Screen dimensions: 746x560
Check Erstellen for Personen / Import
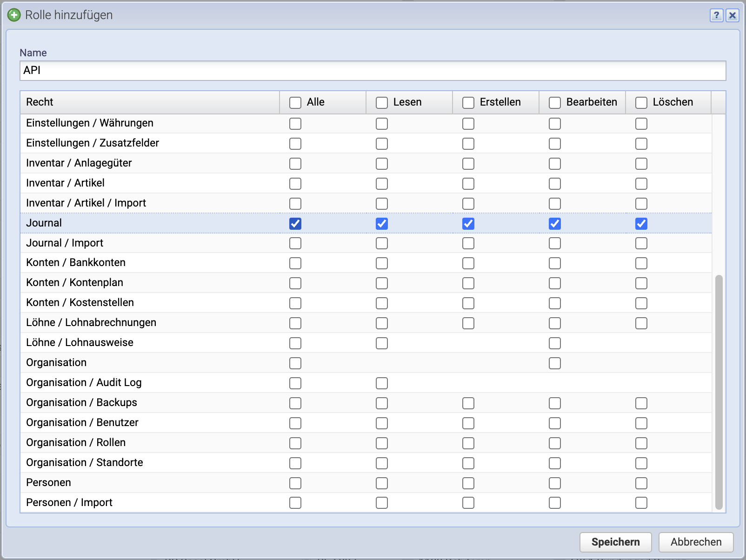point(468,503)
